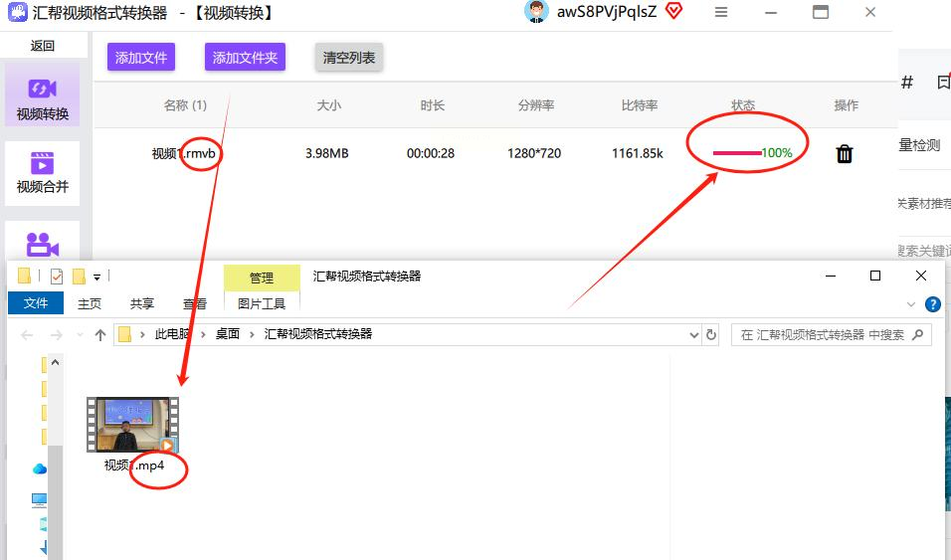Open the user avatar profile
Viewport: 951px width, 560px height.
tap(536, 12)
